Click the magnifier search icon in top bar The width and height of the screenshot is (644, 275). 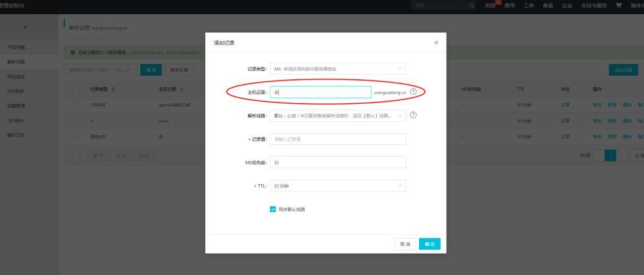pyautogui.click(x=472, y=5)
